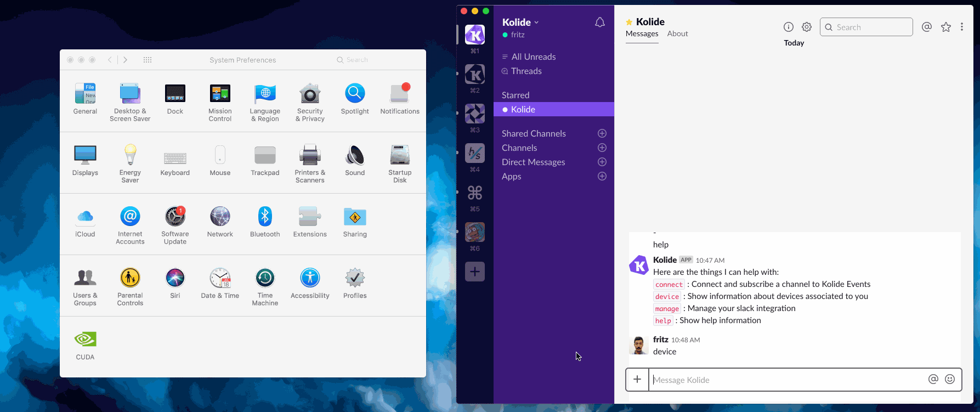Show starred items in header
This screenshot has width=980, height=412.
(x=946, y=27)
